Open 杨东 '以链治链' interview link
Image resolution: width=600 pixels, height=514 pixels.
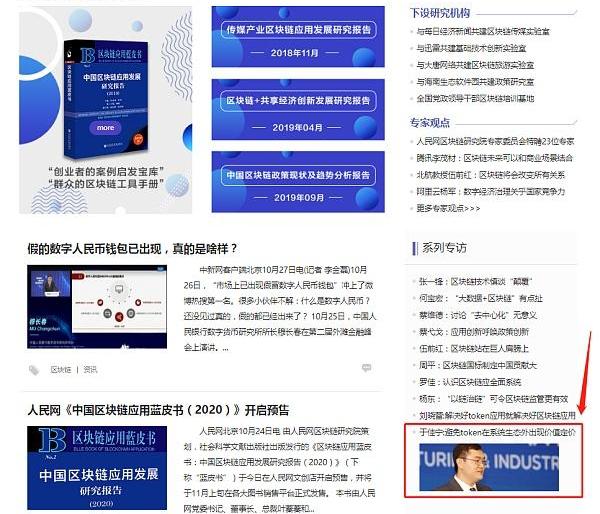point(494,397)
